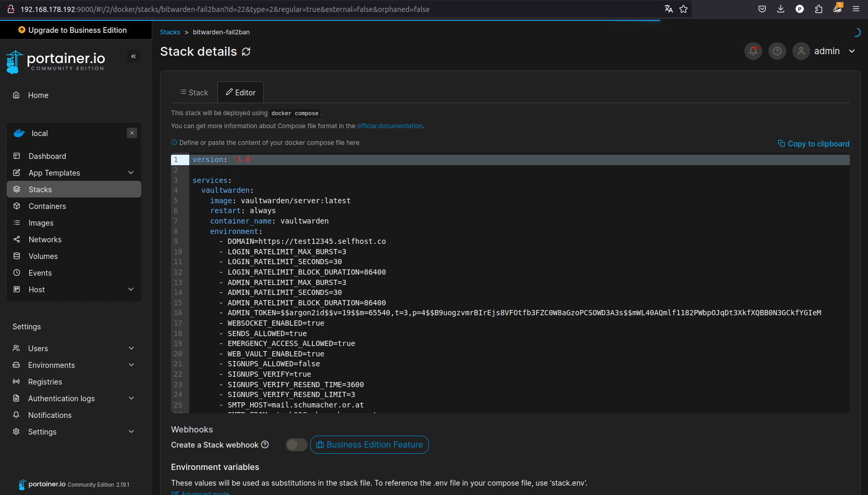The image size is (868, 495).
Task: Switch to the Stack tab
Action: click(x=194, y=93)
